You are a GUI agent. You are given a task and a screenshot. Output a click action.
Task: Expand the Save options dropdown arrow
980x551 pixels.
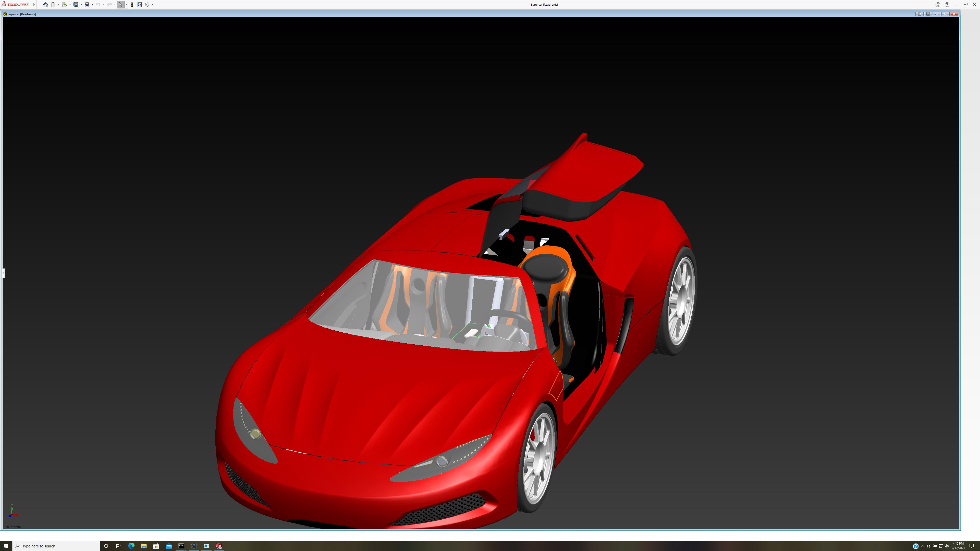pos(81,5)
